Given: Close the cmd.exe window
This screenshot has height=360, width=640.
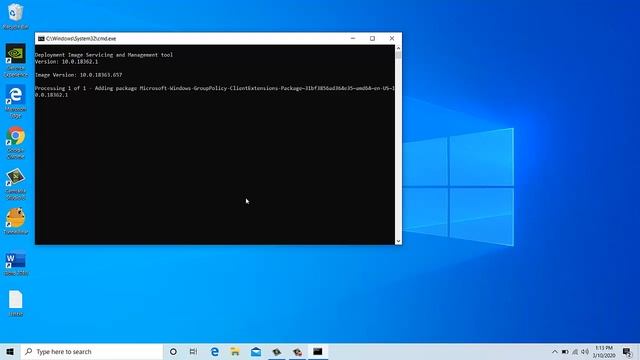Looking at the screenshot, I should [x=392, y=38].
